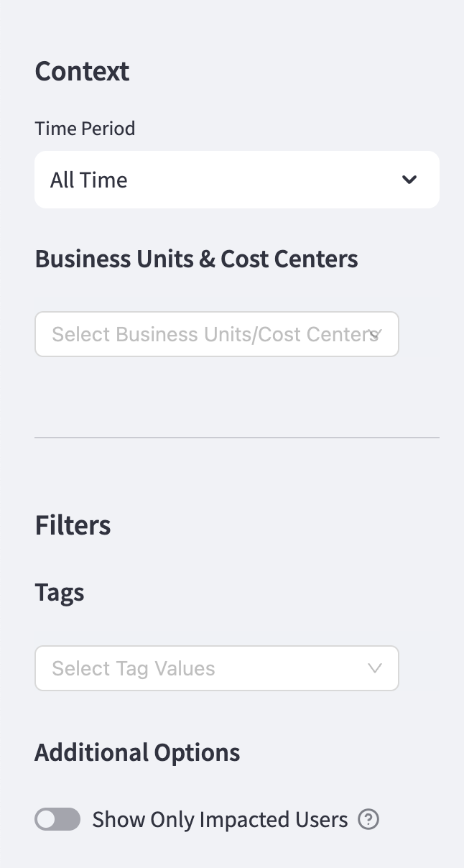Click the Context section heading

(82, 71)
